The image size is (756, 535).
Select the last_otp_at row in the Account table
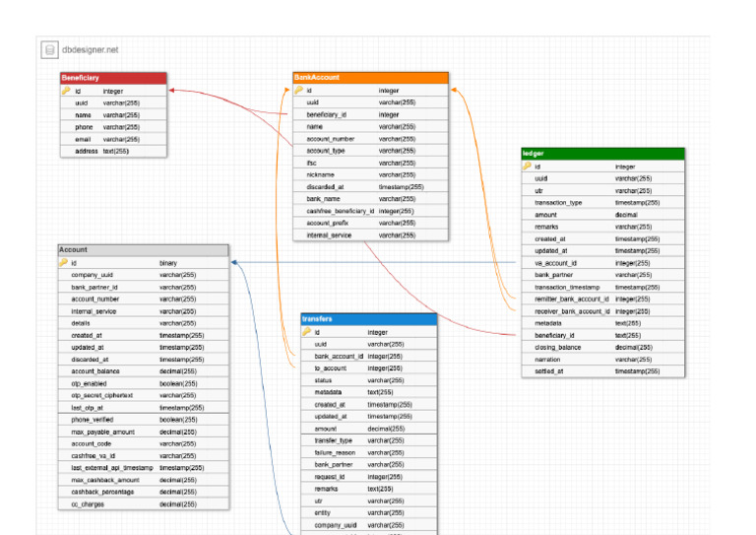click(143, 408)
